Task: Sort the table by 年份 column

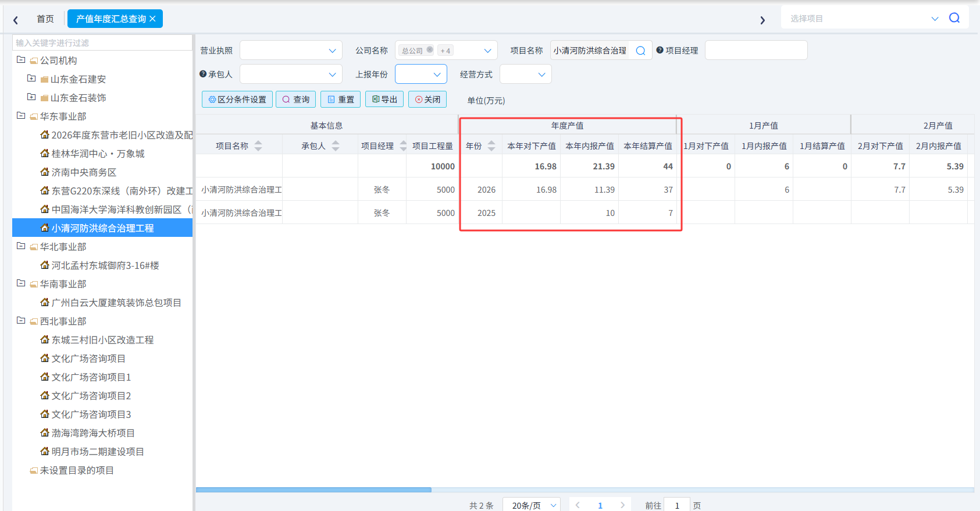Action: [x=491, y=146]
